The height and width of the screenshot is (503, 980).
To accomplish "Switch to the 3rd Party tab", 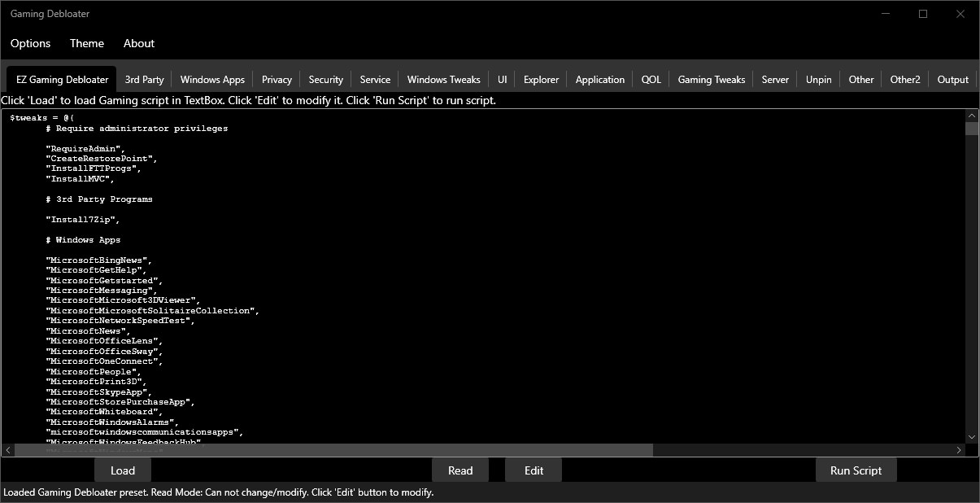I will pos(144,80).
